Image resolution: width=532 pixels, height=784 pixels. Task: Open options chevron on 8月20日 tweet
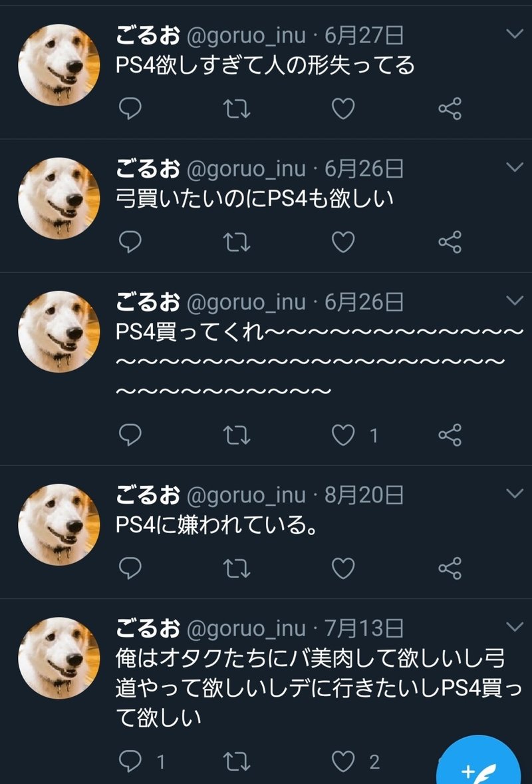click(x=515, y=493)
